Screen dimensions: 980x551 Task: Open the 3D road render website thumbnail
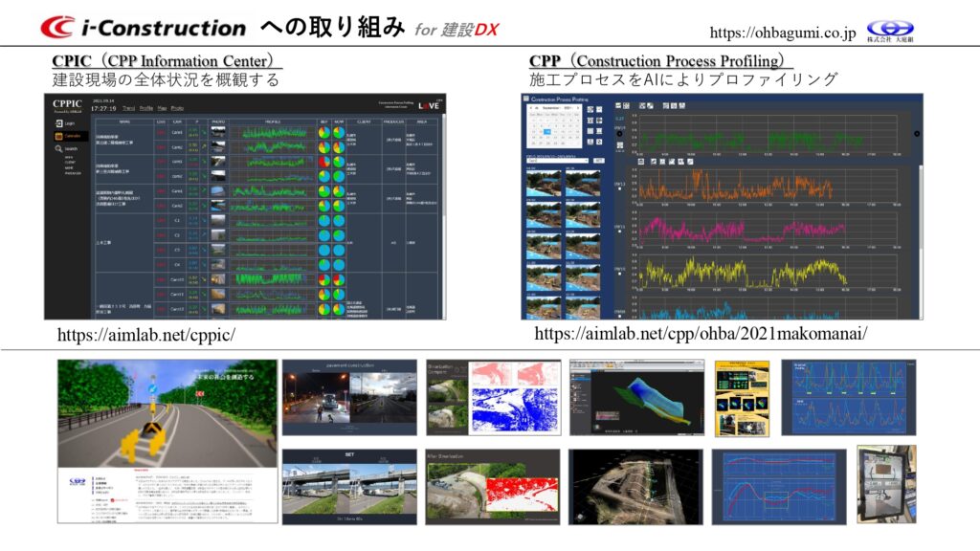pos(167,441)
